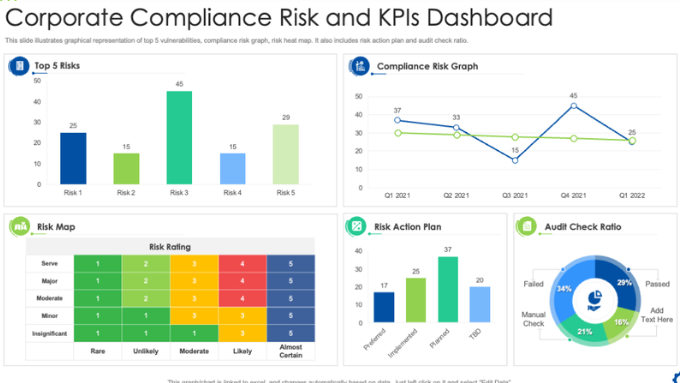Viewport: 680px width, 383px height.
Task: Click the "Passed" donut legend label
Action: point(657,284)
